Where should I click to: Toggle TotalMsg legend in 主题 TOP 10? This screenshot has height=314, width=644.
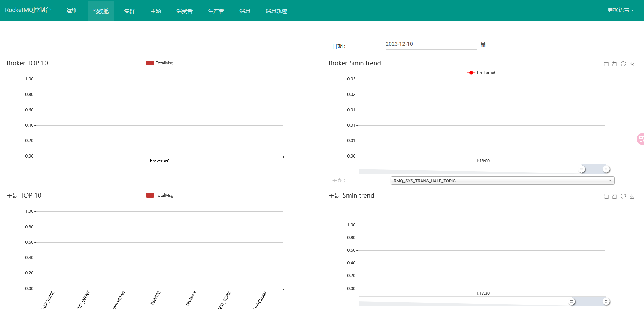coord(160,195)
